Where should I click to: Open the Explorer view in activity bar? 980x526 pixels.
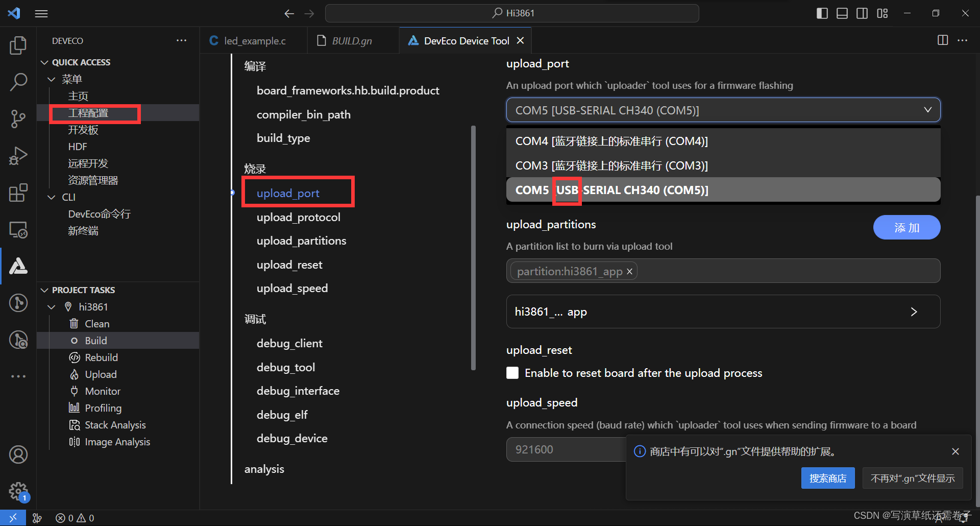pos(18,45)
